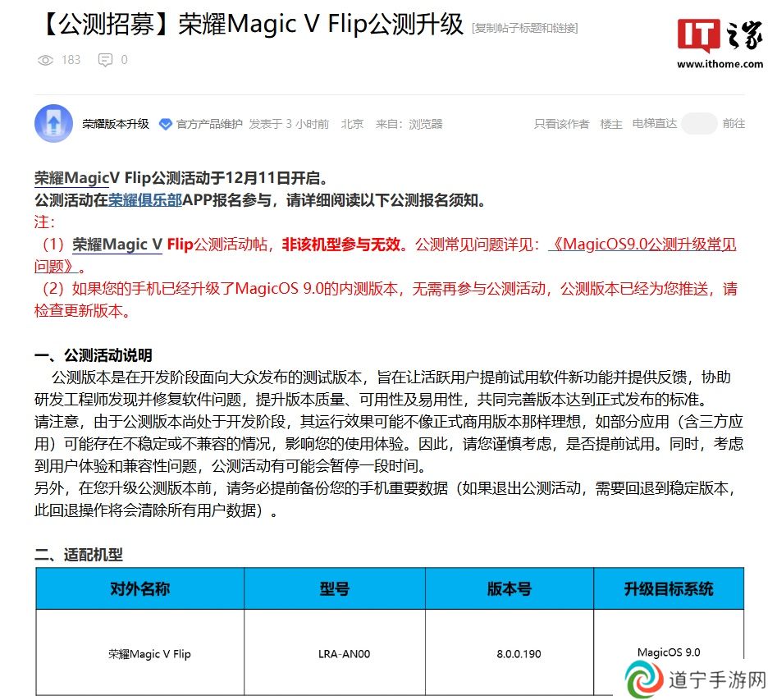Focus the 电梯直达 floor number input

699,123
